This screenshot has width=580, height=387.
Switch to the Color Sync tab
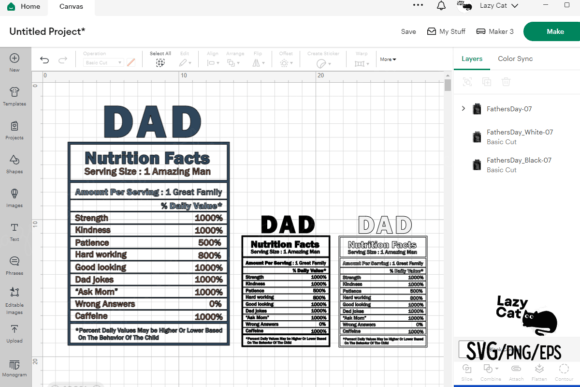tap(515, 58)
